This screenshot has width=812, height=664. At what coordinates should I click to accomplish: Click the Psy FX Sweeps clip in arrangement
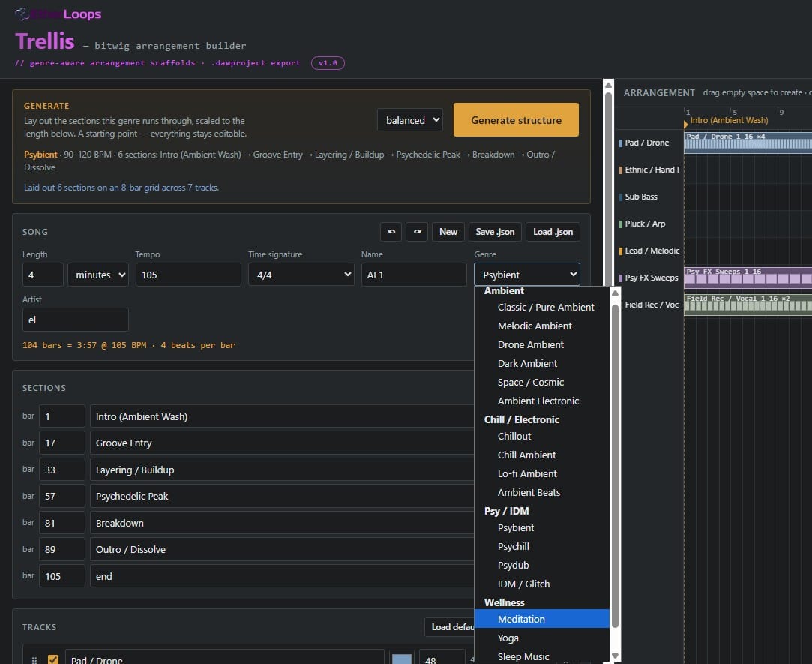coord(748,278)
